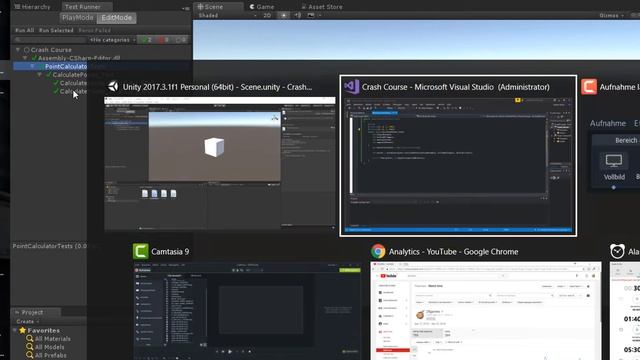Toggle scene audio speaker icon
Viewport: 640px width, 360px height.
click(x=298, y=16)
